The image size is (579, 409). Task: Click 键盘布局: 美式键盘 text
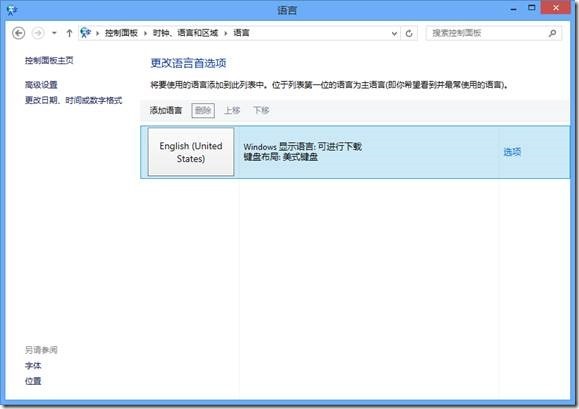point(281,157)
